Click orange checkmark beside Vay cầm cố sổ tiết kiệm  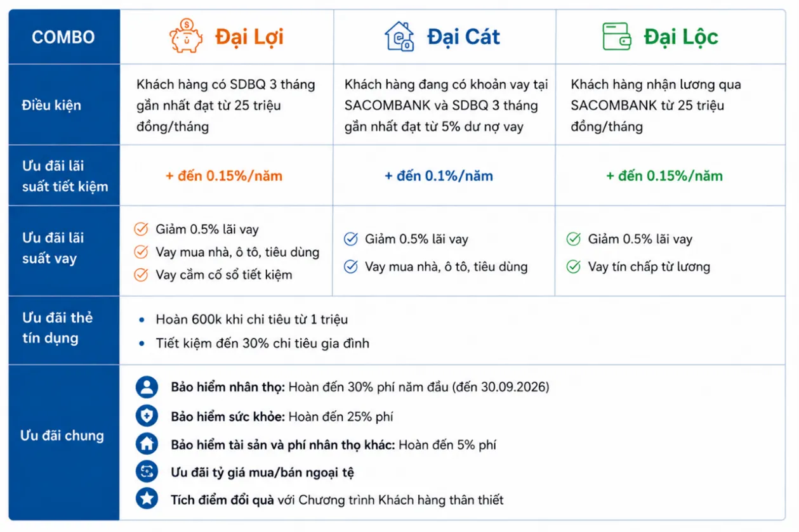coord(141,275)
